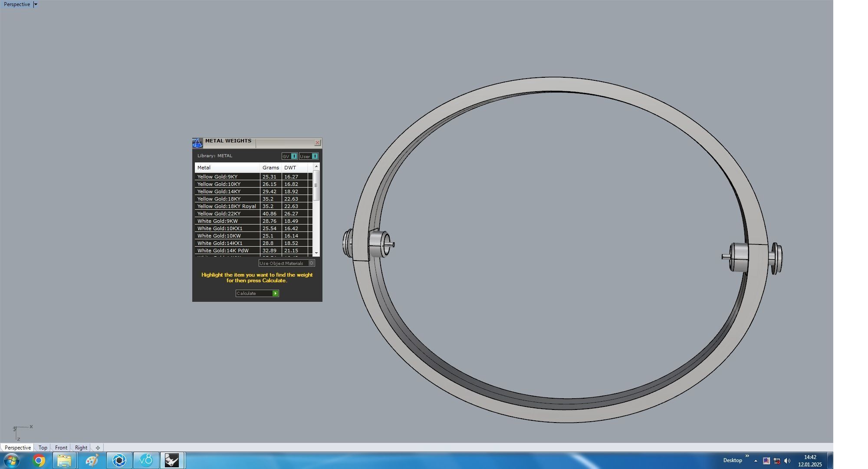Image resolution: width=868 pixels, height=469 pixels.
Task: Select the Yellow Gold:10KY row
Action: (253, 184)
